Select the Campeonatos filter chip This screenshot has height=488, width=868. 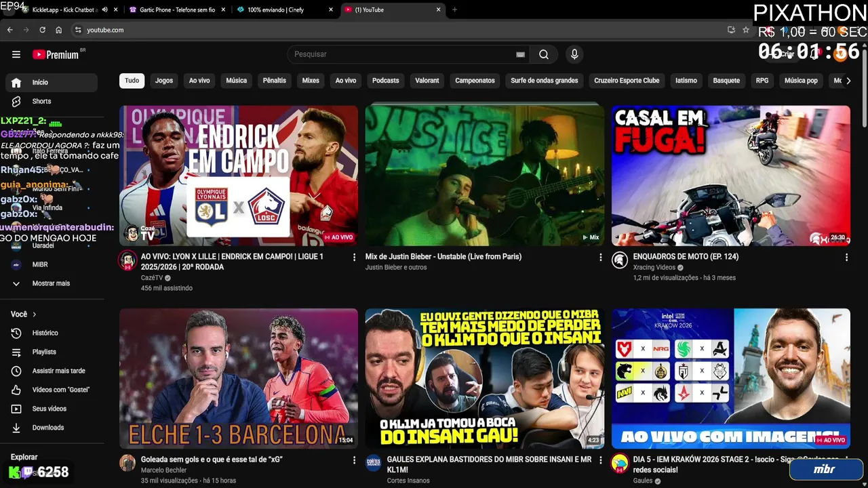click(475, 81)
